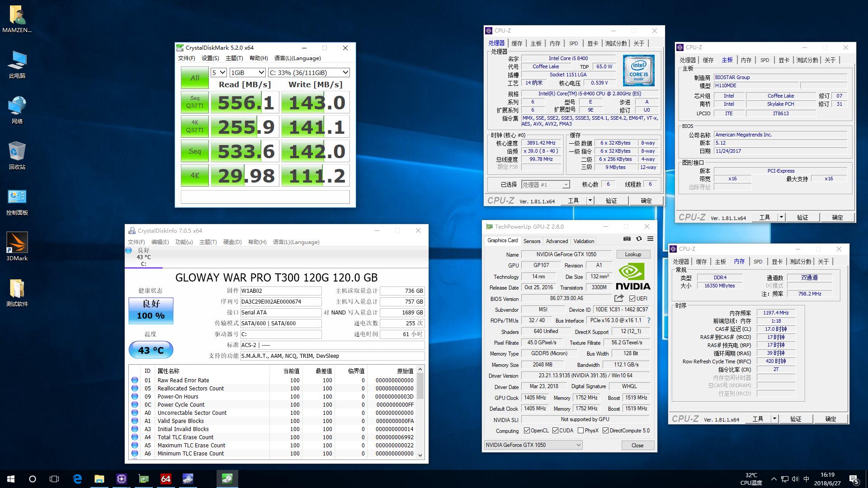Open the 1GiB test size dropdown
The width and height of the screenshot is (868, 488).
tap(247, 72)
